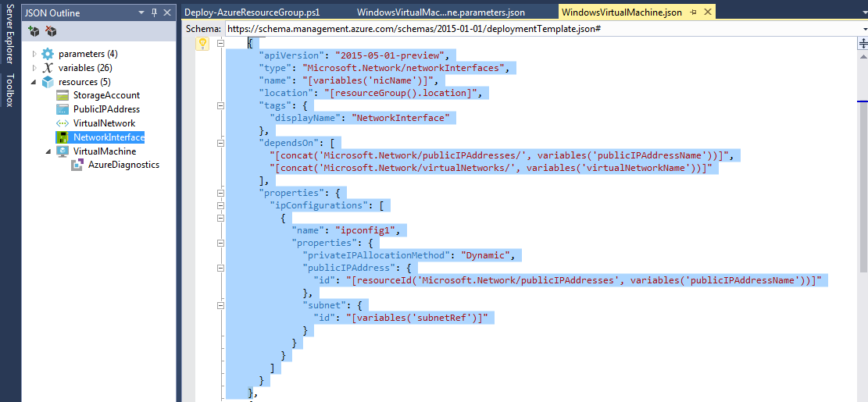Close the WindowsVirtualMachine.json tab

click(x=706, y=12)
